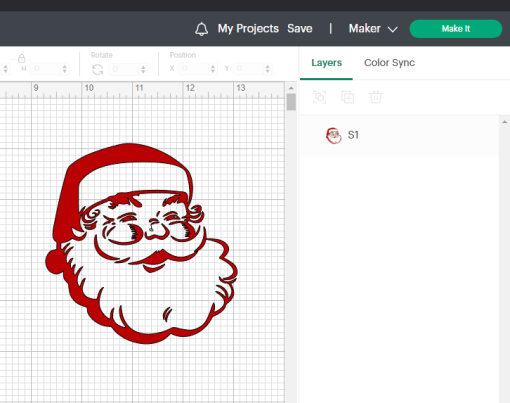Click the Height stepper arrows
Image resolution: width=510 pixels, height=403 pixels.
point(65,69)
